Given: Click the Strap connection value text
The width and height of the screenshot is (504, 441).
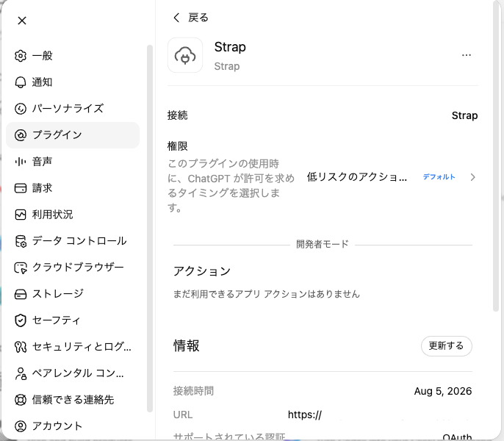Looking at the screenshot, I should (x=464, y=115).
